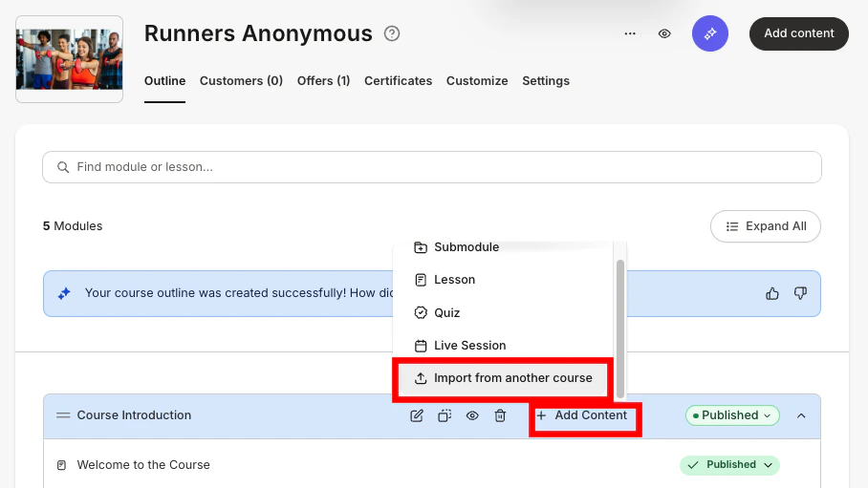Open the Published dropdown for Welcome to the Course
Image resolution: width=868 pixels, height=488 pixels.
[x=729, y=465]
